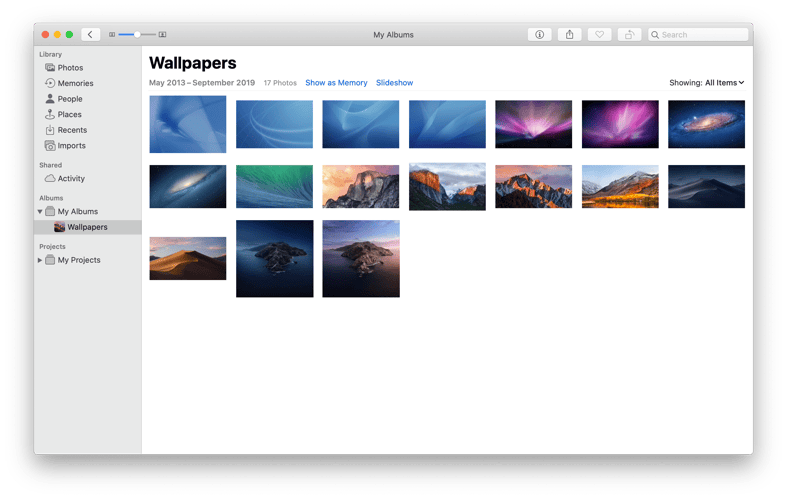Click the large-thumbnails icon beside zoom slider
The width and height of the screenshot is (787, 499).
[x=162, y=35]
